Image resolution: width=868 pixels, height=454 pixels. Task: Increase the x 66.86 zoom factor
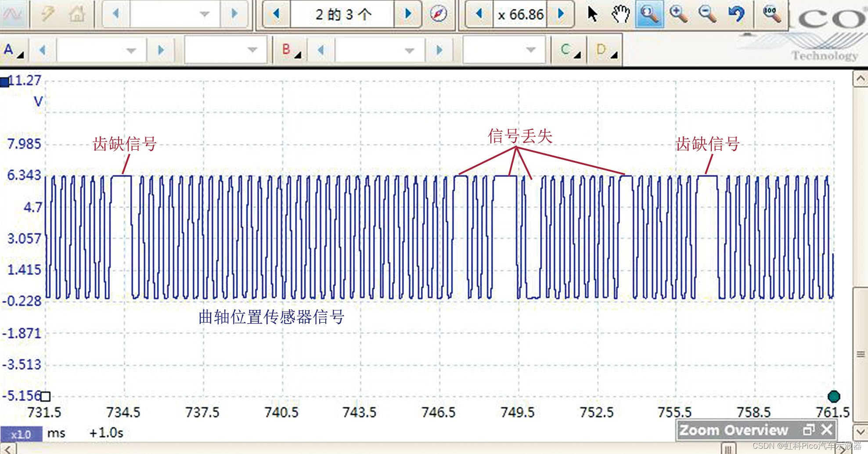560,14
